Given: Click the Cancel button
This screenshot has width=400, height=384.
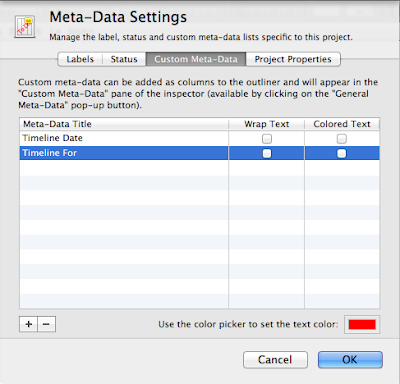Looking at the screenshot, I should (x=275, y=360).
